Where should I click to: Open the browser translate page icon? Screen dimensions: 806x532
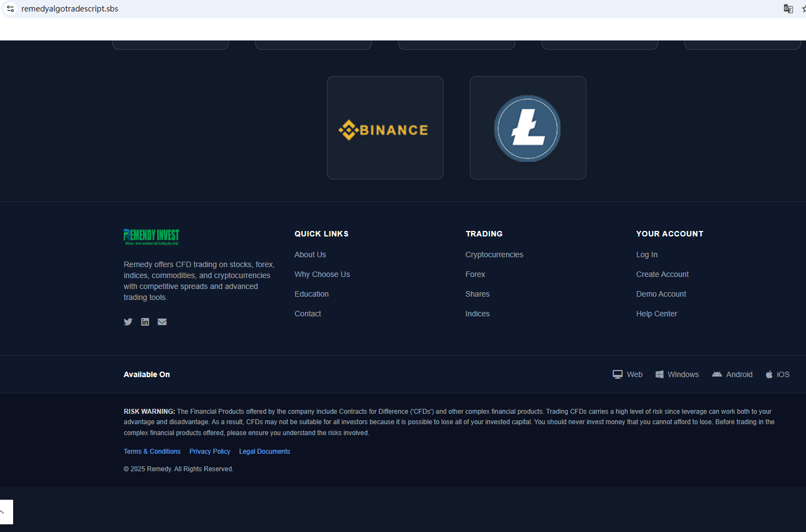click(788, 9)
